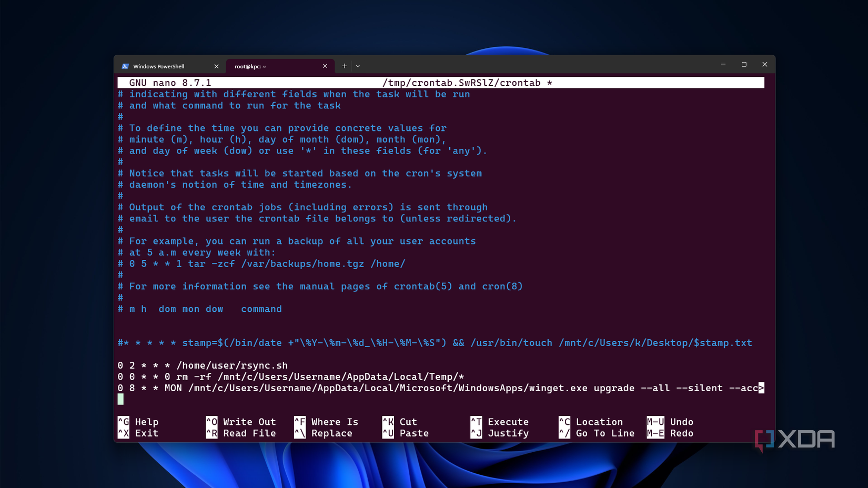
Task: Close the Windows PowerShell tab
Action: 216,66
